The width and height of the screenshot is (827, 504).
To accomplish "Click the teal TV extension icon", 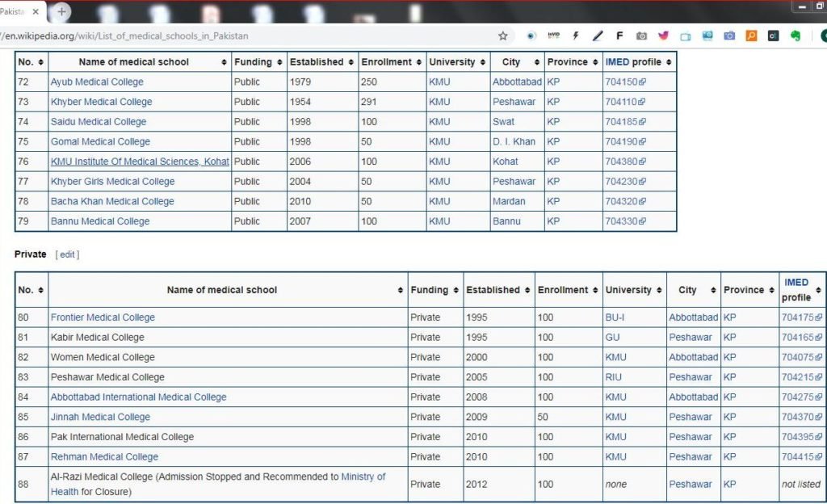I will (x=685, y=36).
